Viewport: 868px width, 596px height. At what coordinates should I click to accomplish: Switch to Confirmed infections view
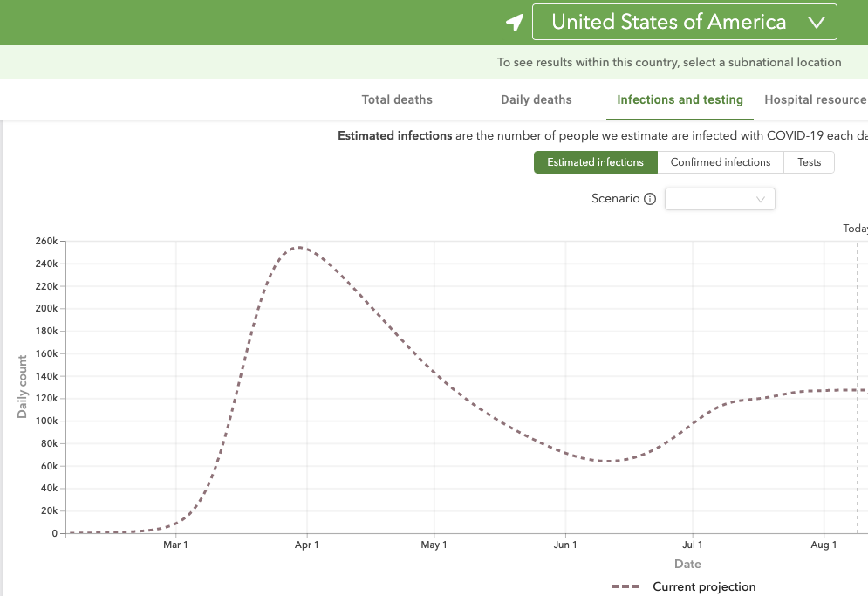(721, 162)
